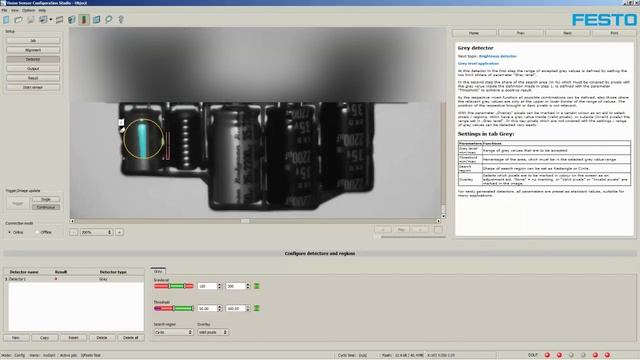
Task: Click the help panel Home button
Action: tap(474, 33)
